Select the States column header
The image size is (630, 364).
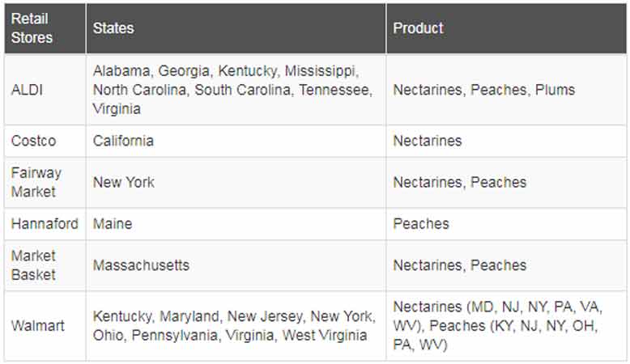pos(236,28)
